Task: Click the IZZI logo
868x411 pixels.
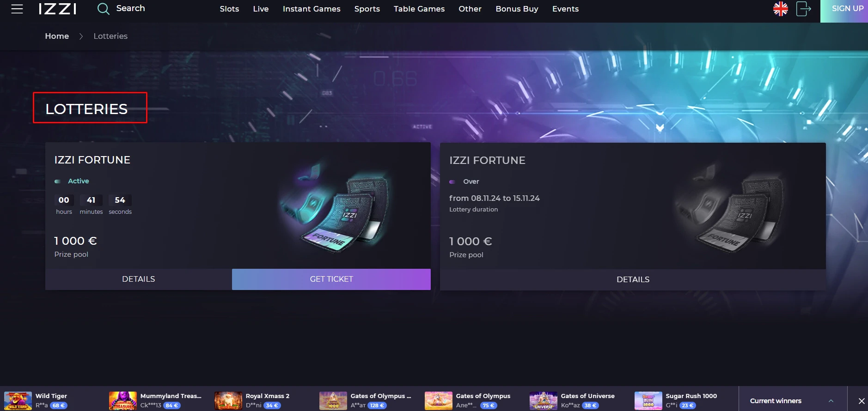Action: coord(58,9)
